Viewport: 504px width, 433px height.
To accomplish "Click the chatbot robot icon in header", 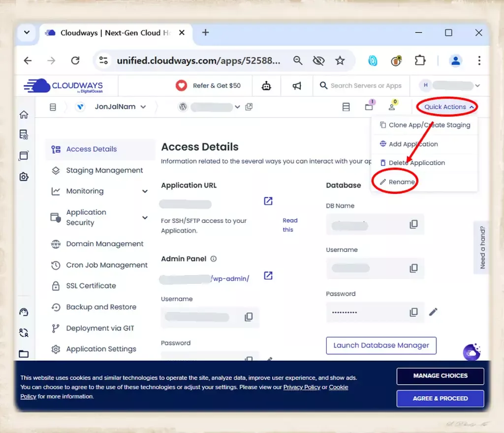I will (x=266, y=86).
